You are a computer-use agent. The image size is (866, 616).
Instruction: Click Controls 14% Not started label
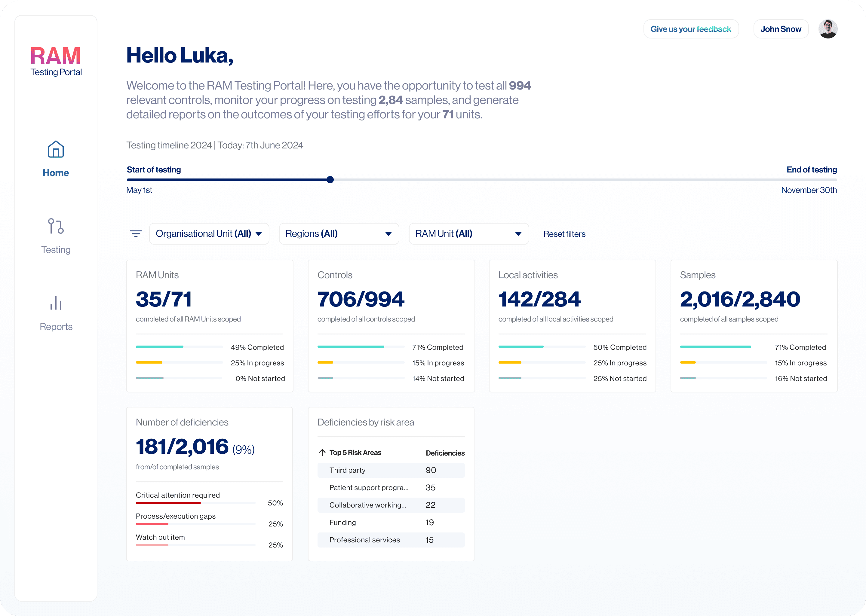point(438,379)
